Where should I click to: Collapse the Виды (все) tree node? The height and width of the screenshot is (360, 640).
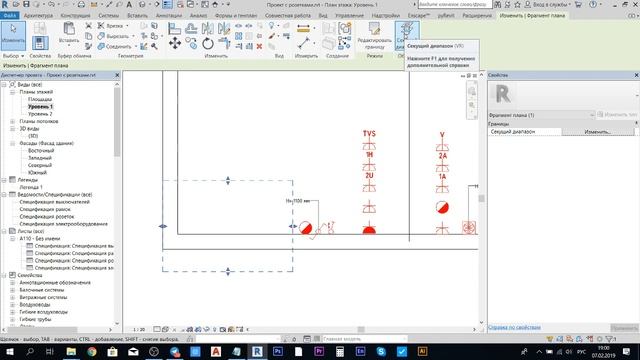[x=4, y=84]
